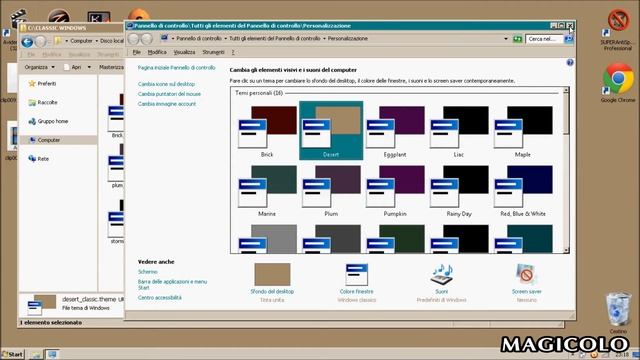Select the Desert theme thumbnail
Image resolution: width=640 pixels, height=360 pixels.
point(331,131)
